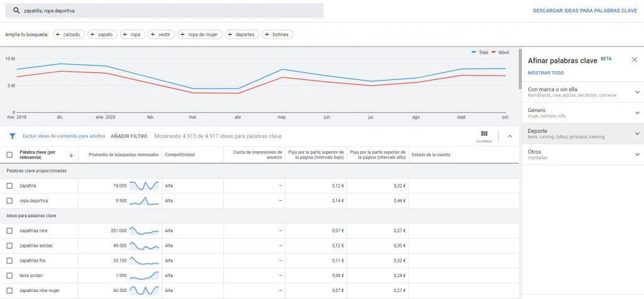Add 'botines' suggestion chip
644x299 pixels.
(277, 35)
